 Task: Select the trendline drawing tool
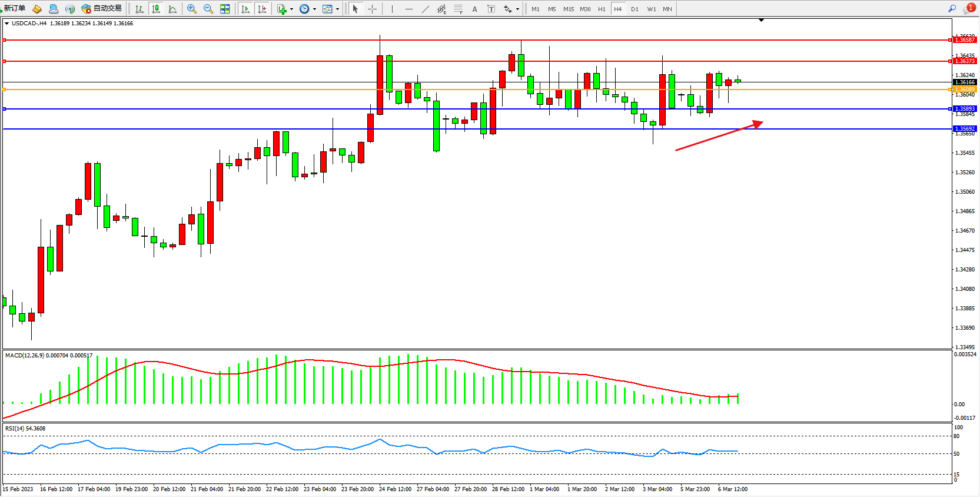click(426, 9)
